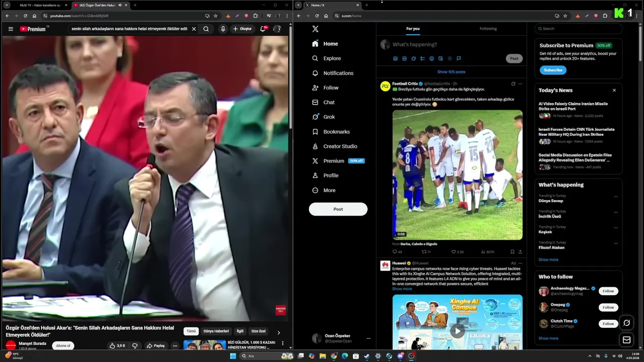Open Grok in X sidebar
The height and width of the screenshot is (362, 644).
pyautogui.click(x=323, y=117)
